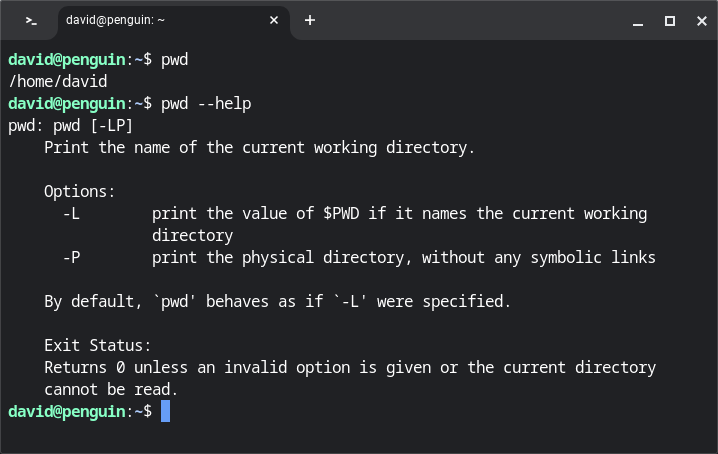Click the -L option flag
Image resolution: width=718 pixels, height=454 pixels.
(x=70, y=213)
